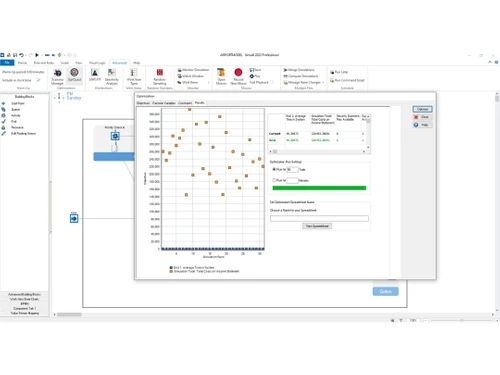Click the Run play icon in quick access toolbar
Image resolution: width=500 pixels, height=375 pixels.
[37, 55]
